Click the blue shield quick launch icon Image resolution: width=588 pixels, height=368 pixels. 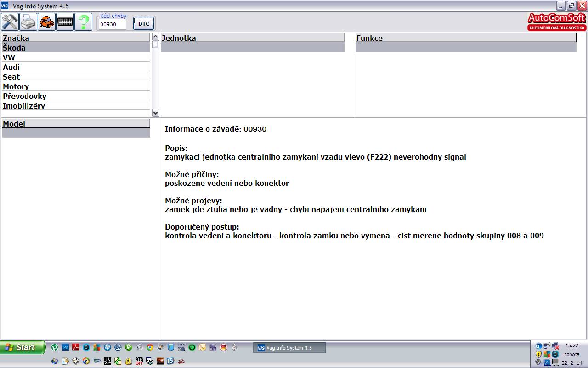click(x=171, y=347)
